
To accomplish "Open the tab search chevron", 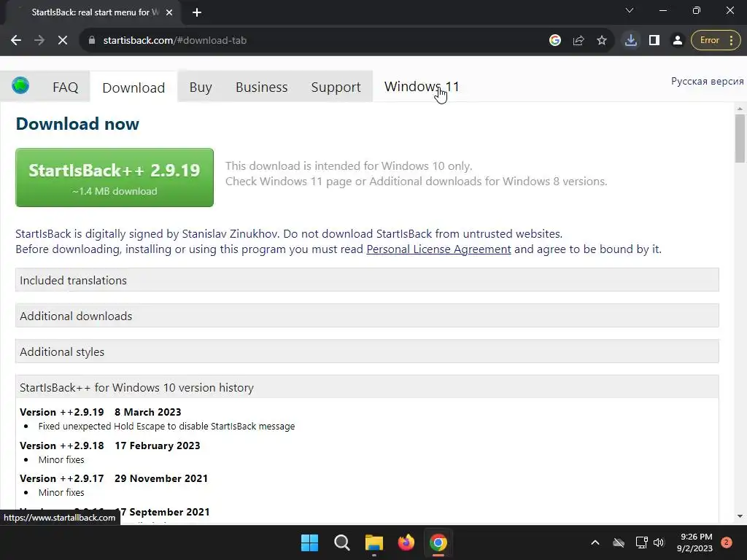I will (630, 10).
